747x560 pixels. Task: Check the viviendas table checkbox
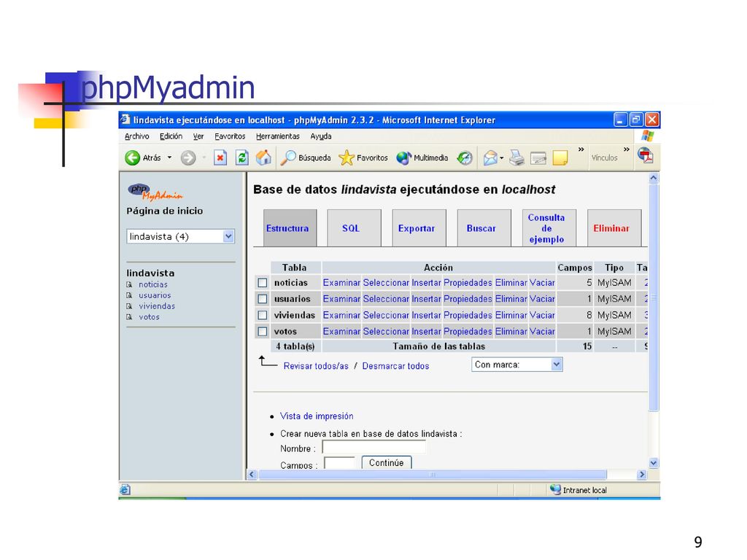click(263, 315)
